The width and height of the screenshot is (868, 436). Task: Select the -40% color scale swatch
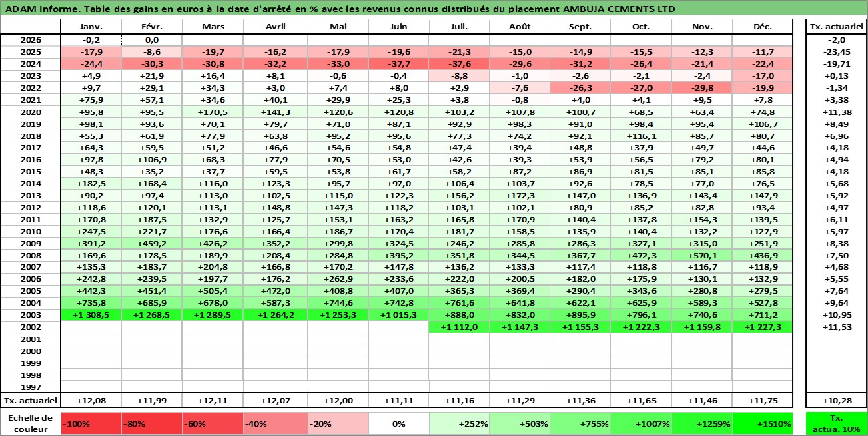(x=273, y=423)
